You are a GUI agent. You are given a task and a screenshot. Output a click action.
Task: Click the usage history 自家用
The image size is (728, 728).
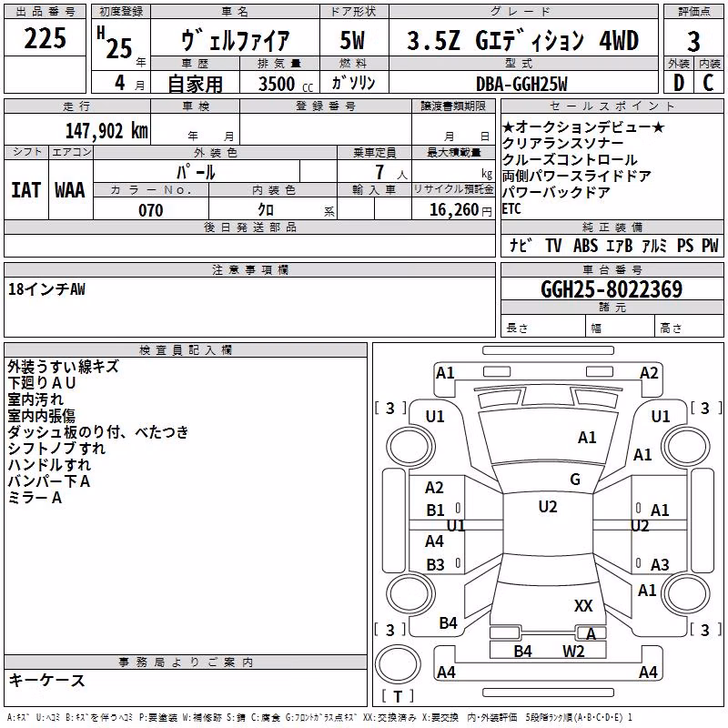(195, 84)
